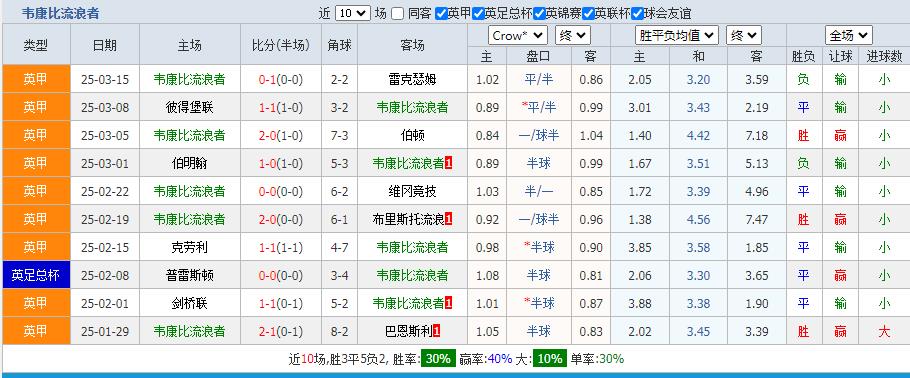Click corner count 8-2 on 巴恩斯利 row

(340, 331)
